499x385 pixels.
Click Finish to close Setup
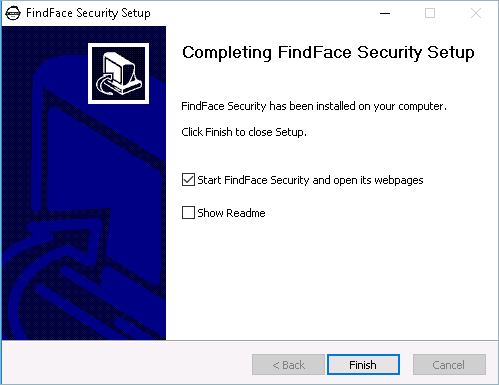pyautogui.click(x=363, y=365)
